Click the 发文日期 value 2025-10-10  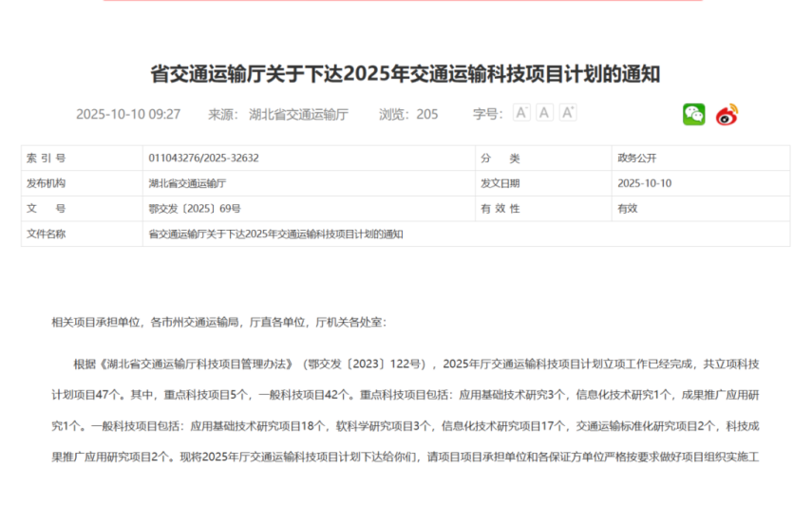(644, 183)
